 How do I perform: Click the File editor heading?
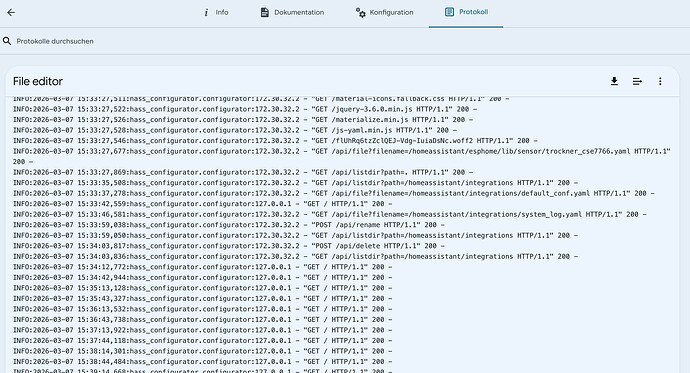[x=38, y=81]
